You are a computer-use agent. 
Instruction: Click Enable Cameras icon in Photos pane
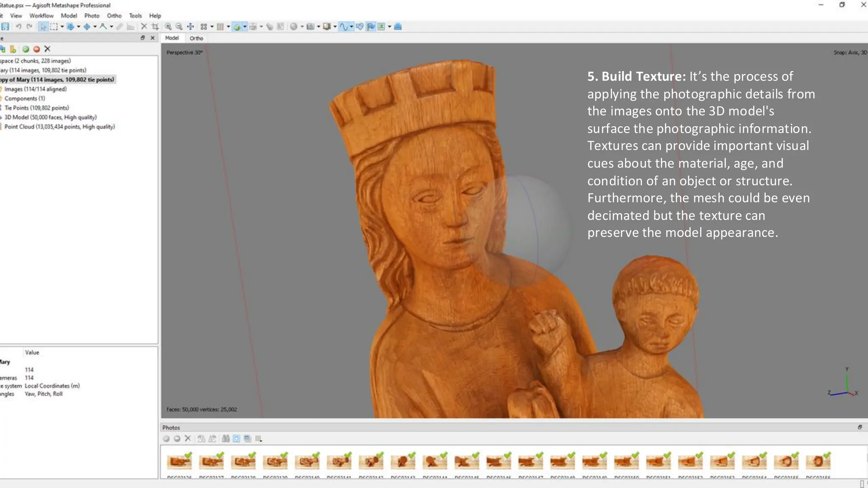pyautogui.click(x=166, y=439)
